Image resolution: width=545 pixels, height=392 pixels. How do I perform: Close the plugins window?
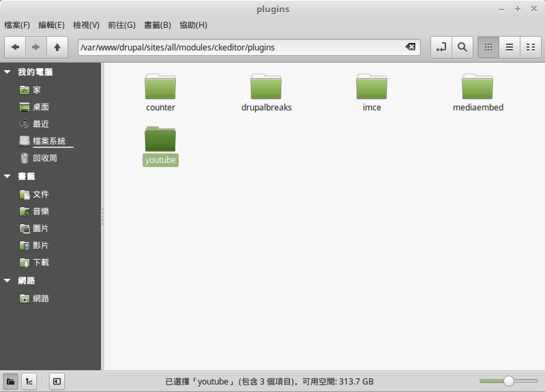pos(534,9)
